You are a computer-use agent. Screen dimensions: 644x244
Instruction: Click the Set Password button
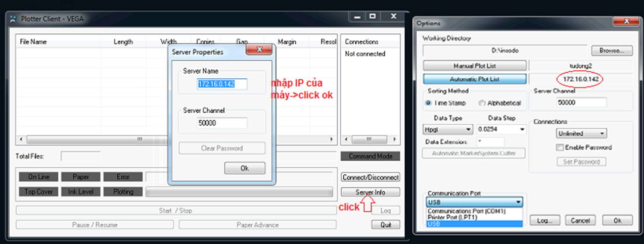click(581, 162)
